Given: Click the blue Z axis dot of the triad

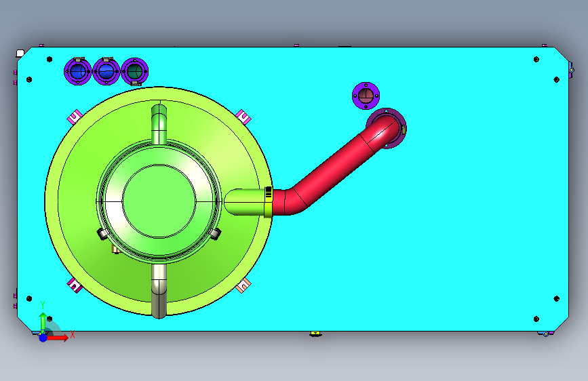Looking at the screenshot, I should point(43,338).
